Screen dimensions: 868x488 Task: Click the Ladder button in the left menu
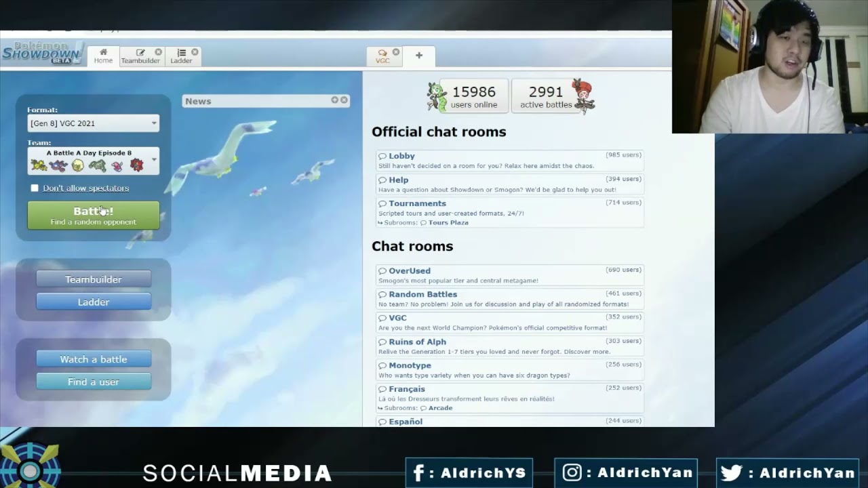click(94, 302)
